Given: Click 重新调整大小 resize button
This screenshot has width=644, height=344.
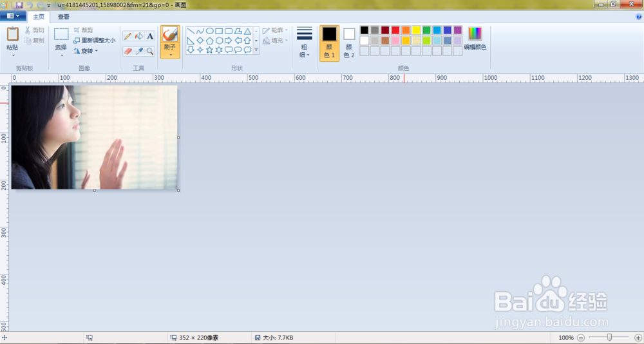Looking at the screenshot, I should pyautogui.click(x=95, y=41).
